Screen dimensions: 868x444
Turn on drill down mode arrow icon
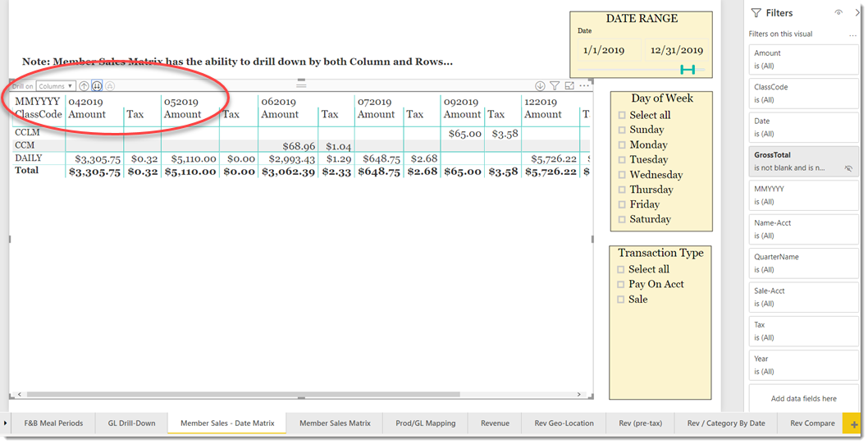[540, 86]
